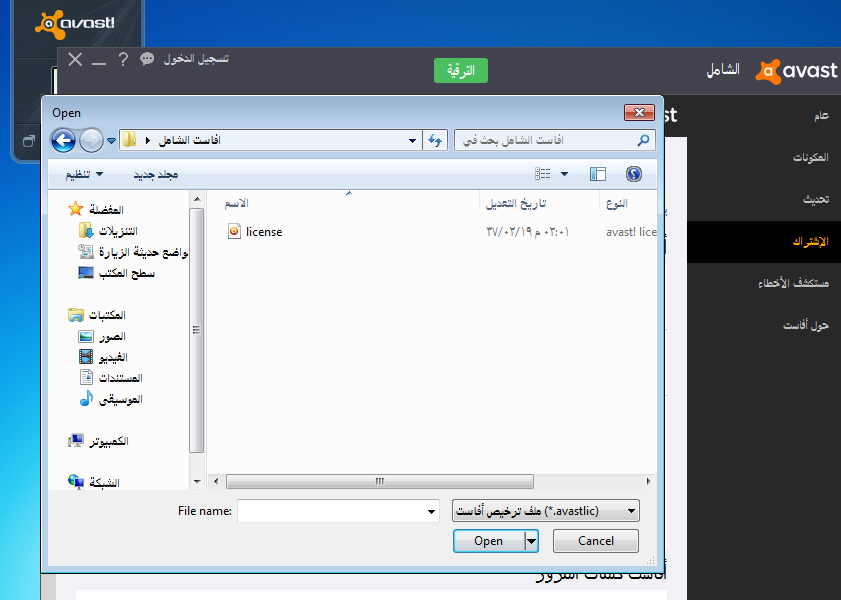The width and height of the screenshot is (841, 600).
Task: Click the forward navigation arrow
Action: (91, 140)
